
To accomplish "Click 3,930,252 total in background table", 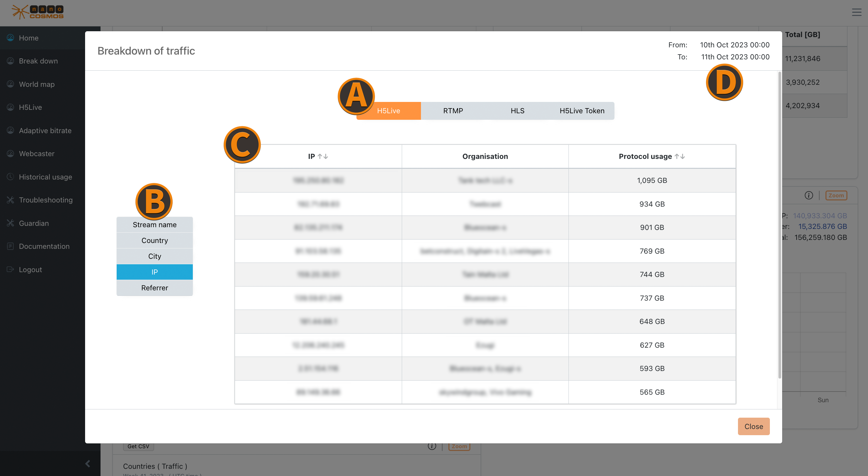I will point(802,82).
